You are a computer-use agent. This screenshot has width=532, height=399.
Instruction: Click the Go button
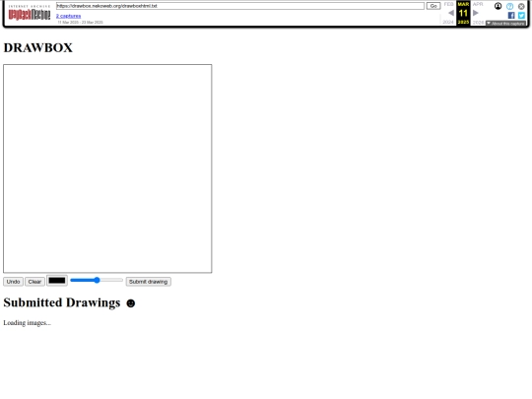point(433,6)
